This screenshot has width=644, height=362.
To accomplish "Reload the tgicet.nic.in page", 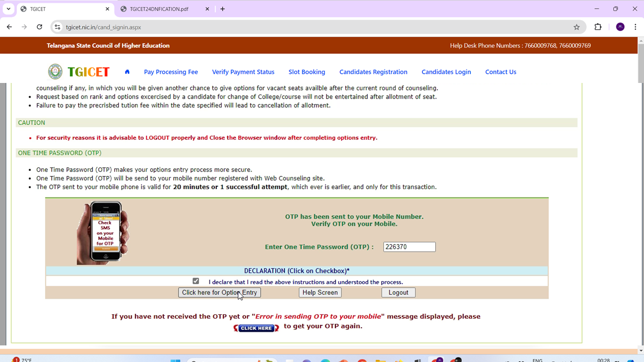I will tap(40, 27).
